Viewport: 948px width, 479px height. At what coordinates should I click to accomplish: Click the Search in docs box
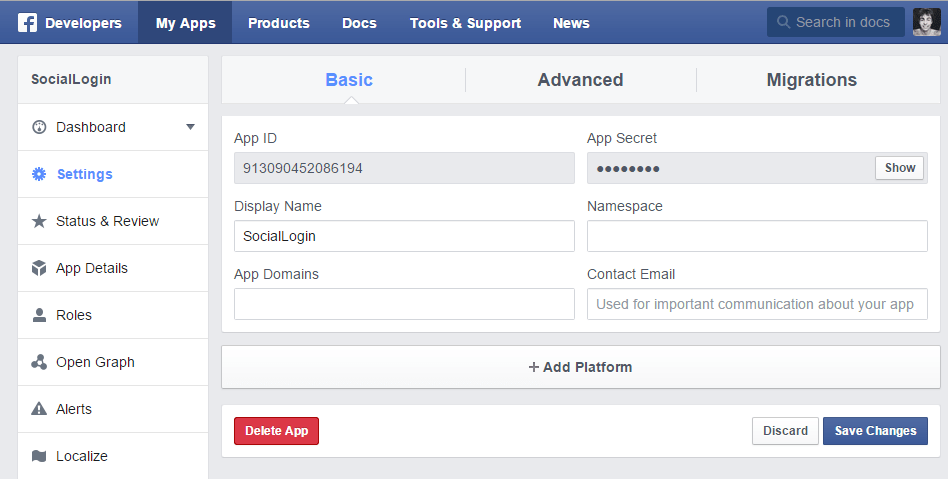point(835,22)
